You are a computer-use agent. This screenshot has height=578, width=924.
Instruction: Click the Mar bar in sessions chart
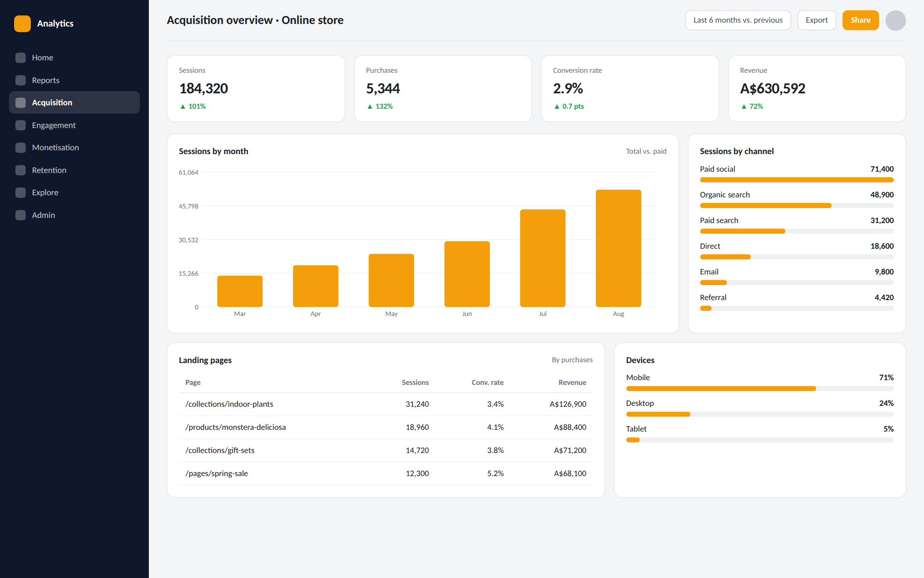(x=240, y=291)
